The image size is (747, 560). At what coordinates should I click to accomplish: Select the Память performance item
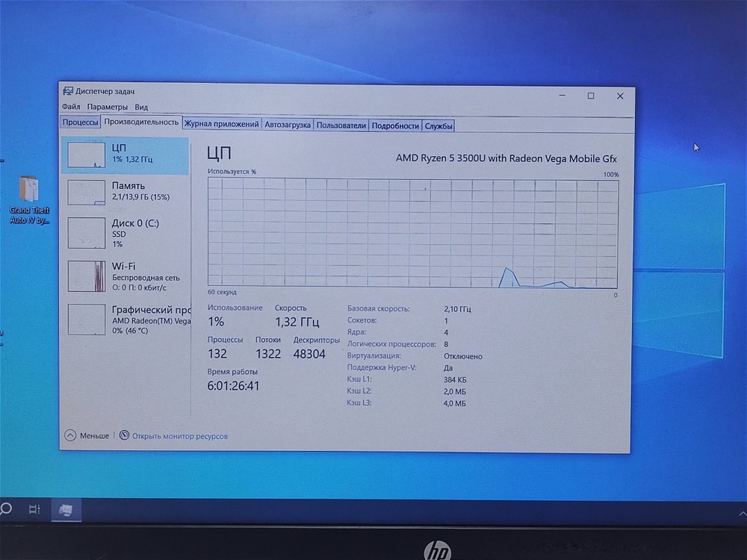click(x=125, y=192)
